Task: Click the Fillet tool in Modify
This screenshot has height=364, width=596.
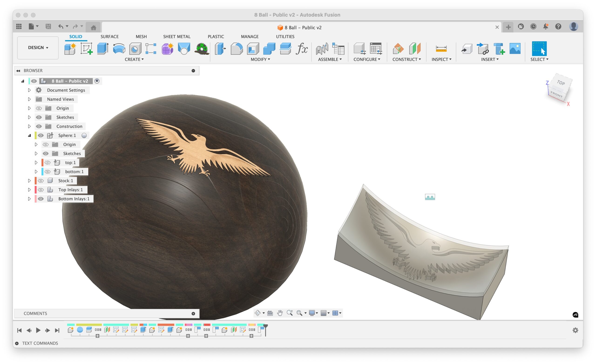Action: click(x=236, y=48)
